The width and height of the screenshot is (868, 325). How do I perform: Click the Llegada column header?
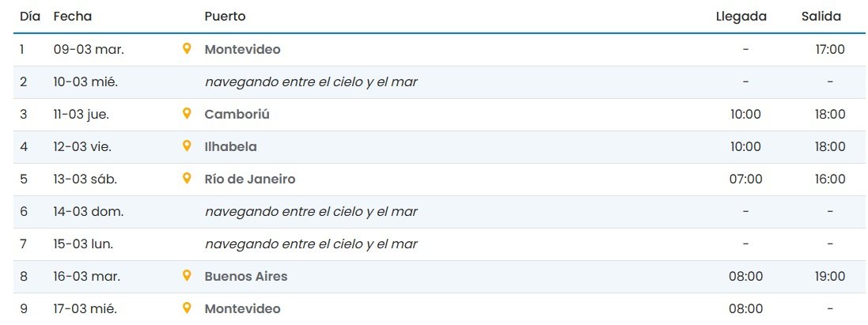(x=741, y=16)
